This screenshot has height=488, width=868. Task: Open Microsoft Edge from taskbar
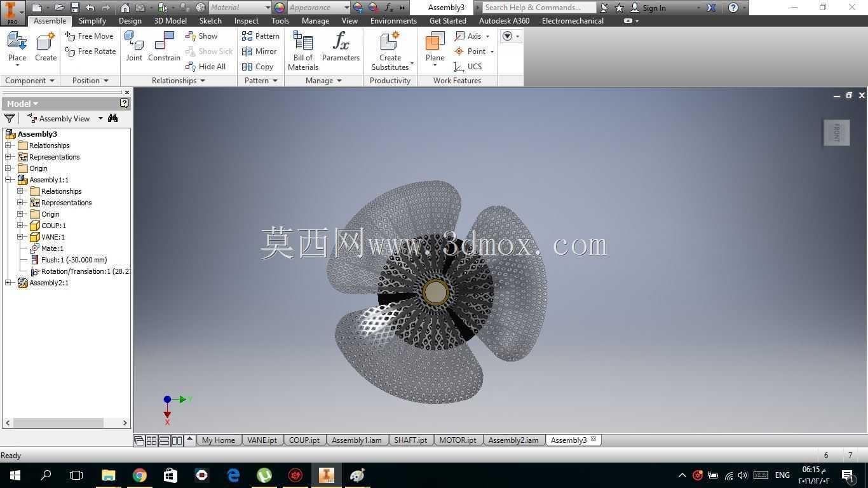233,475
